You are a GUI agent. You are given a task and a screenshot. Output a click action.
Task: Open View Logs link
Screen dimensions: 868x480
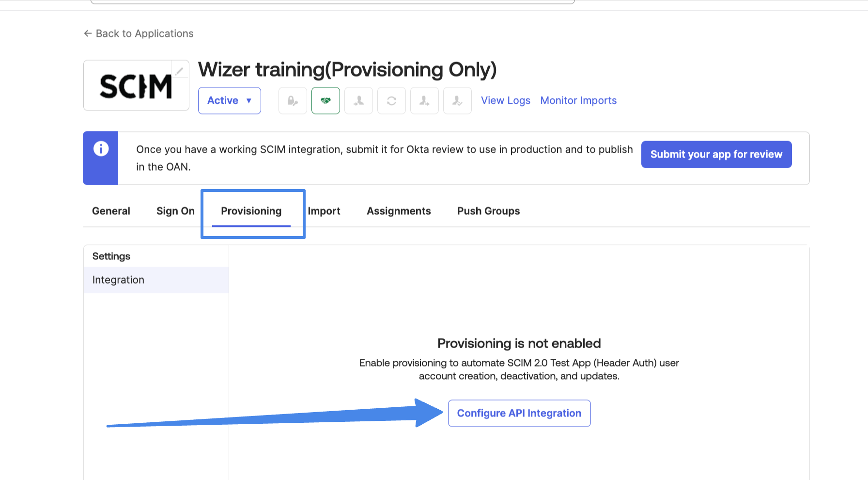(505, 100)
